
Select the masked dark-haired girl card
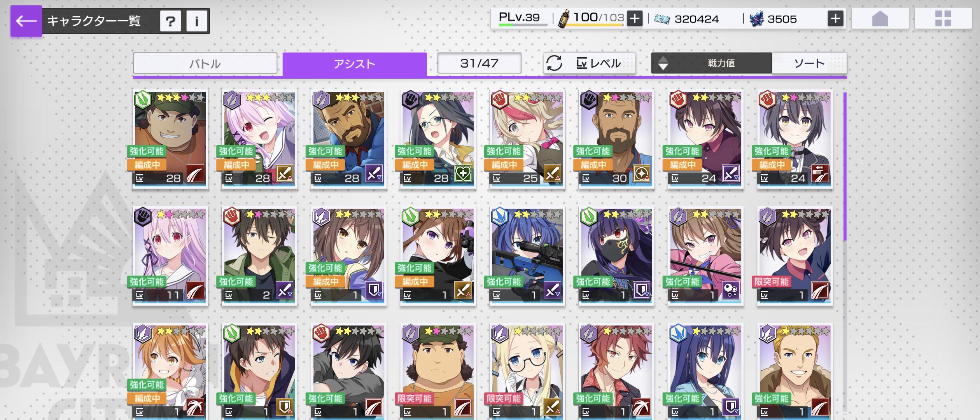pos(616,256)
